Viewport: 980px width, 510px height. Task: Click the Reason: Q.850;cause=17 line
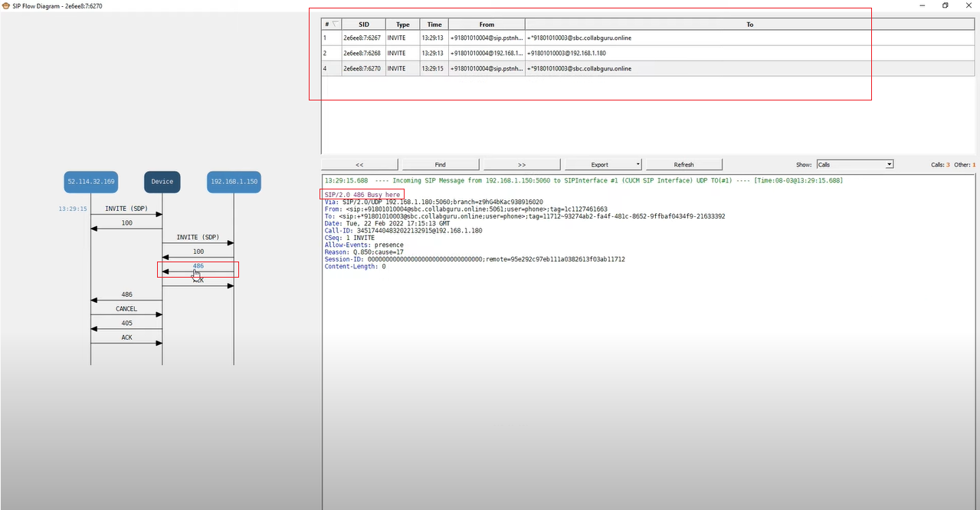[x=365, y=252]
